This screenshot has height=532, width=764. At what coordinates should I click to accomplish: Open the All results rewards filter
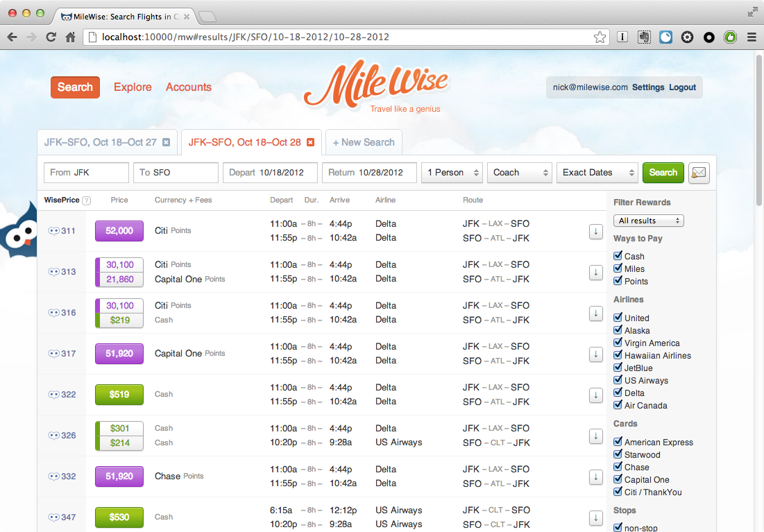pos(649,221)
